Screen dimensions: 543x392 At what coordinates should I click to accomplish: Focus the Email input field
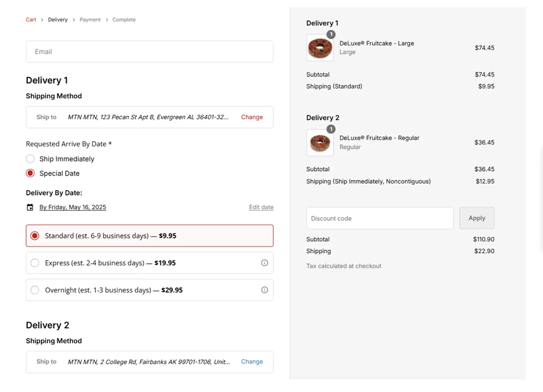point(149,51)
